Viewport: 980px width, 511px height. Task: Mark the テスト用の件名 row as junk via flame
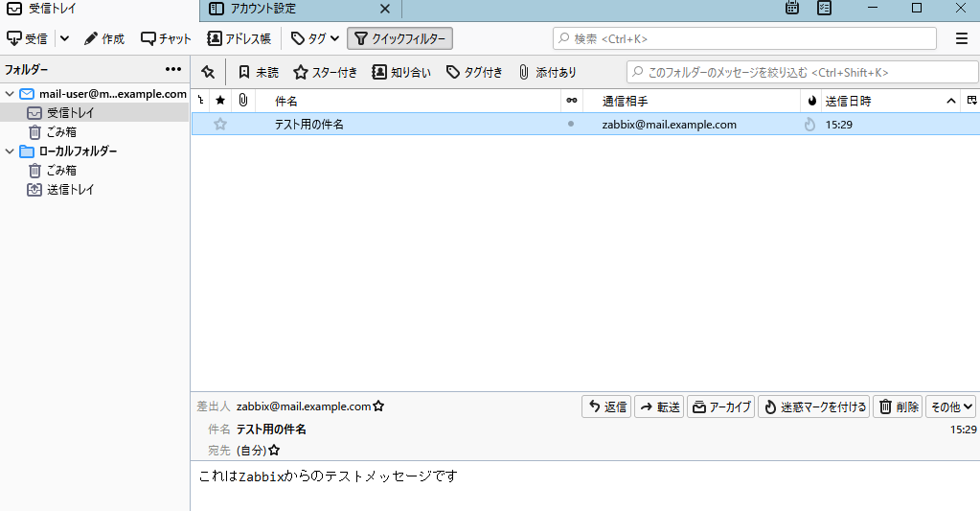(810, 124)
